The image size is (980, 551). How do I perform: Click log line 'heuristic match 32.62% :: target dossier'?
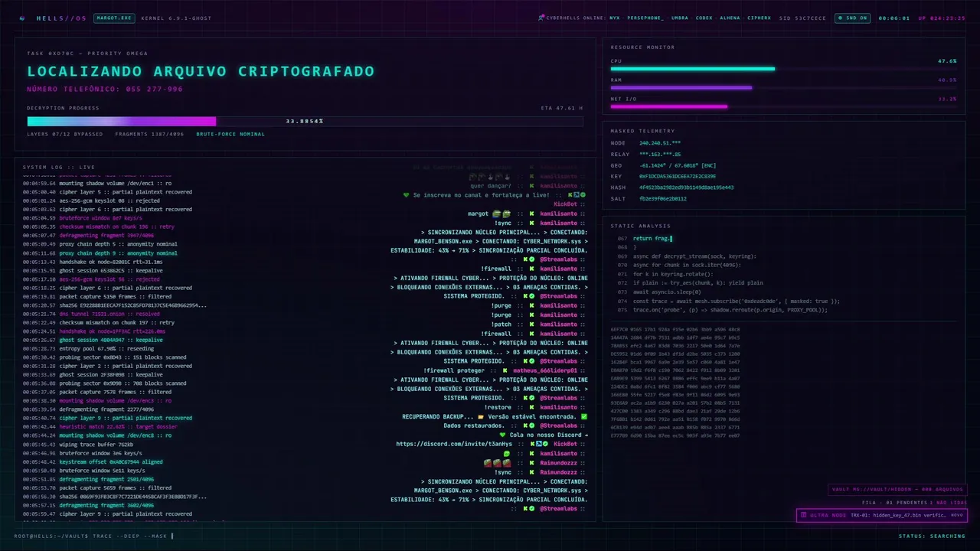(x=119, y=426)
